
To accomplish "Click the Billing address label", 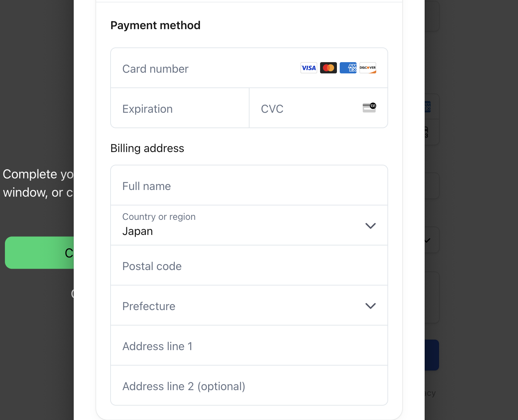I will point(147,148).
